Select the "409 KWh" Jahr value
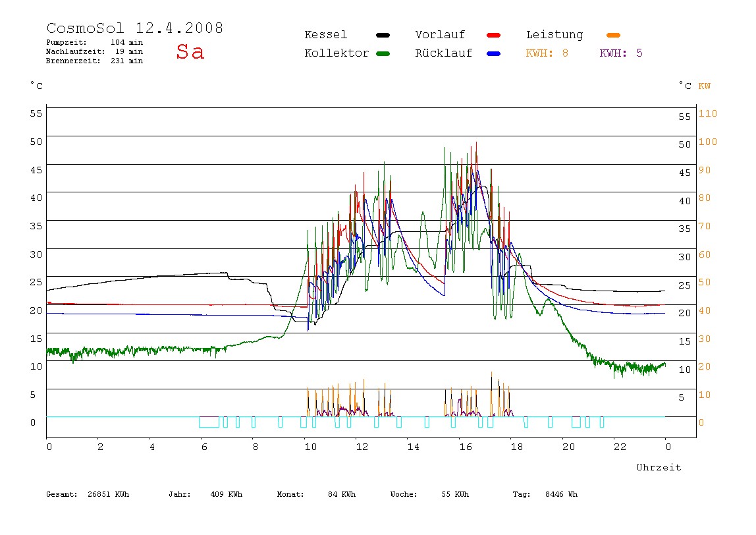Screen dimensions: 756x535 click(x=227, y=494)
